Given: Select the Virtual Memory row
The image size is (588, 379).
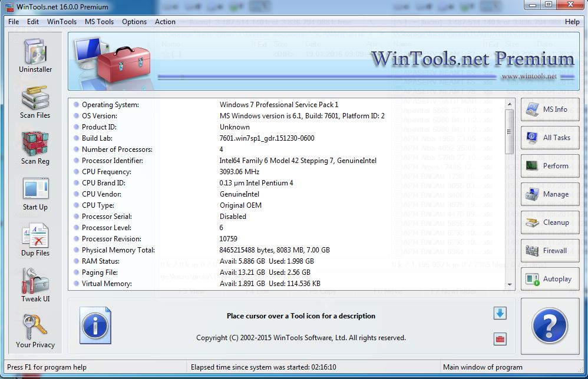Looking at the screenshot, I should [x=287, y=284].
